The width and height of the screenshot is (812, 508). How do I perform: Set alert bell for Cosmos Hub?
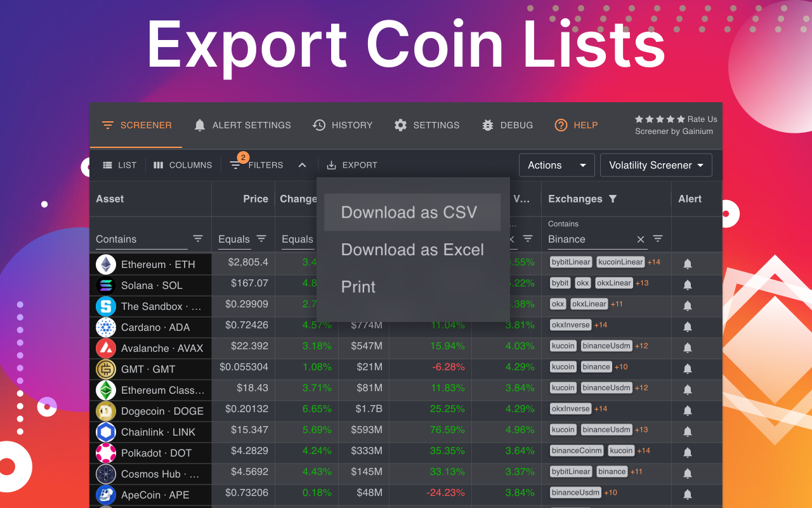(688, 474)
